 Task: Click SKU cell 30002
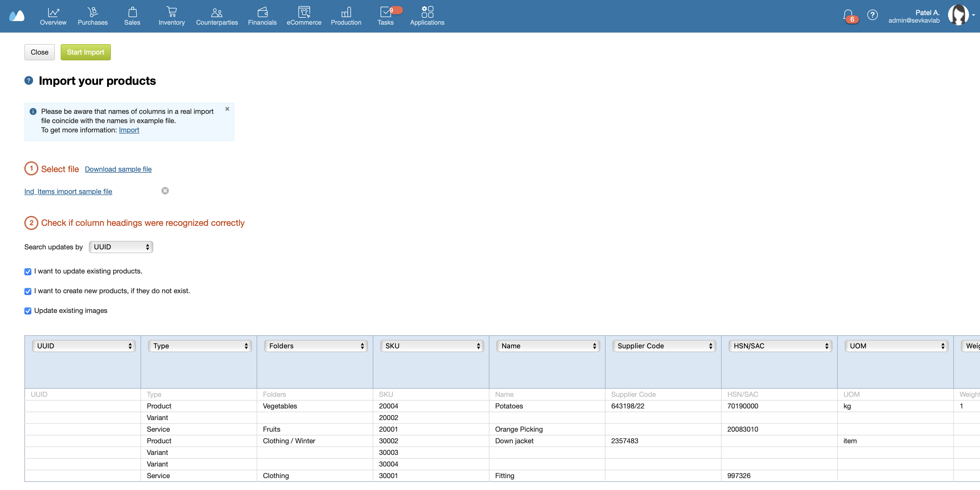[431, 441]
